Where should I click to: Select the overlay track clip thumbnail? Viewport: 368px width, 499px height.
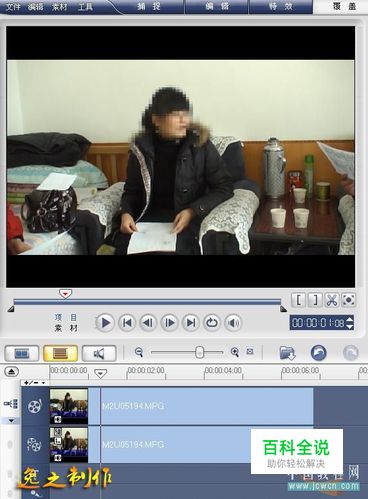[x=69, y=445]
